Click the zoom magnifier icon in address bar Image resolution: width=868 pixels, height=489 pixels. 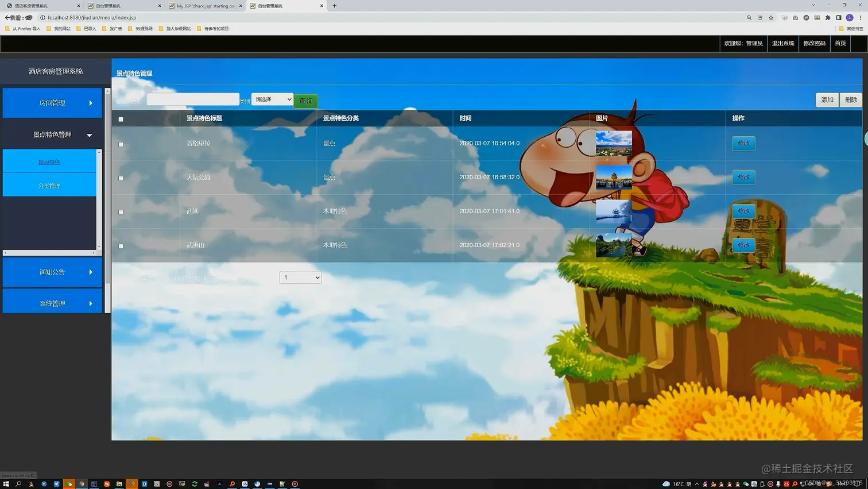tap(749, 18)
